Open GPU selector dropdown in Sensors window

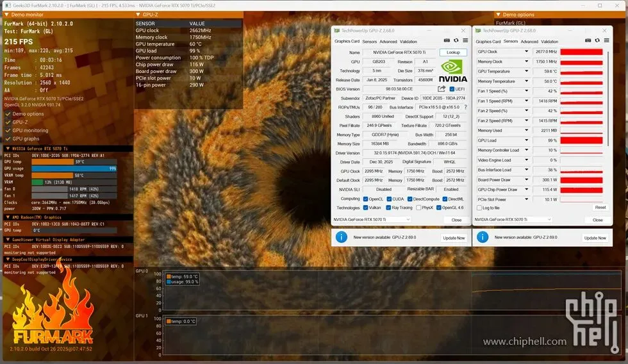tap(513, 219)
